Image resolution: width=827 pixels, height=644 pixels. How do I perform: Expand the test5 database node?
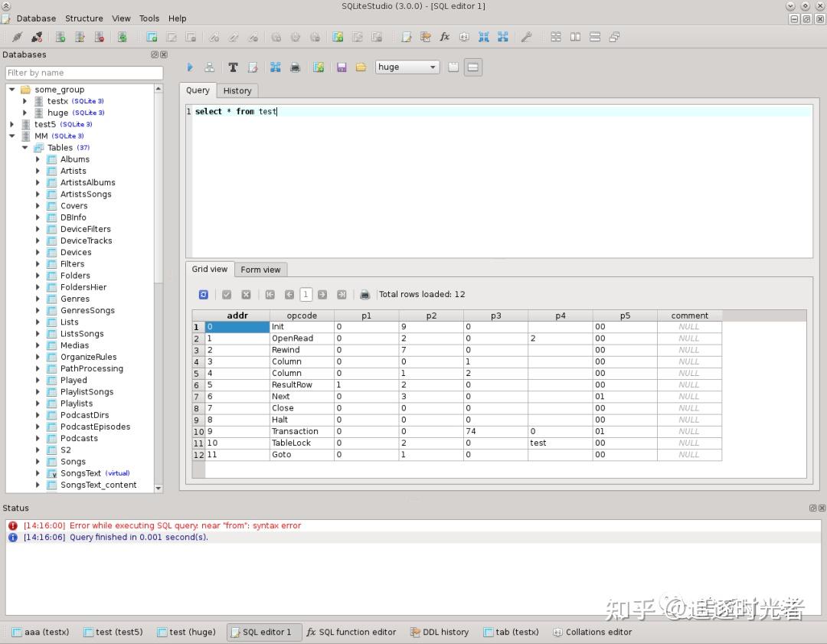(x=12, y=124)
